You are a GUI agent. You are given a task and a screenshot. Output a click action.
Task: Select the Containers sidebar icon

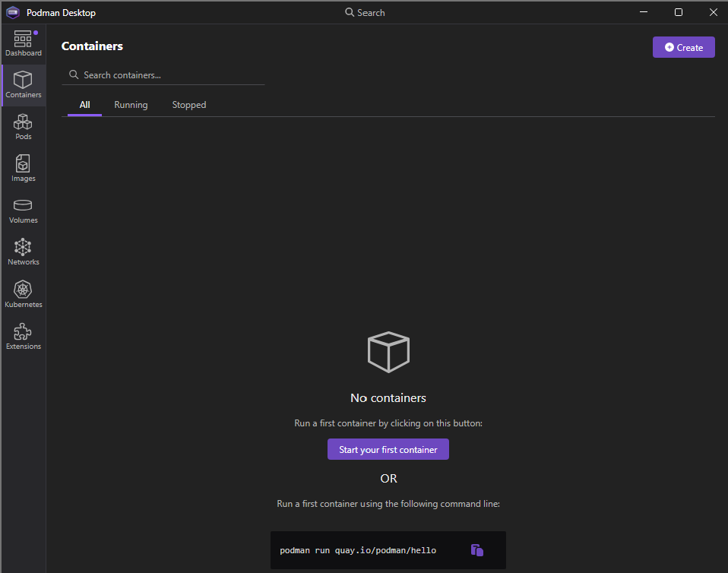[x=23, y=84]
